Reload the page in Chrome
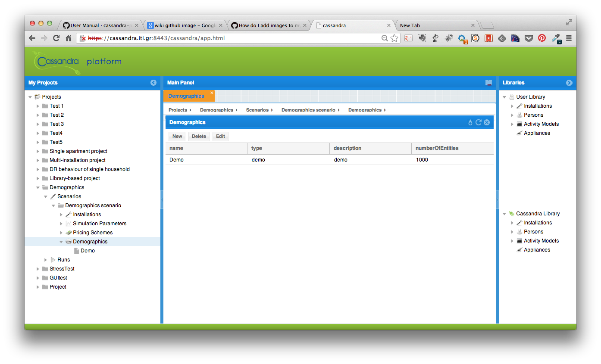601x364 pixels. coord(56,38)
